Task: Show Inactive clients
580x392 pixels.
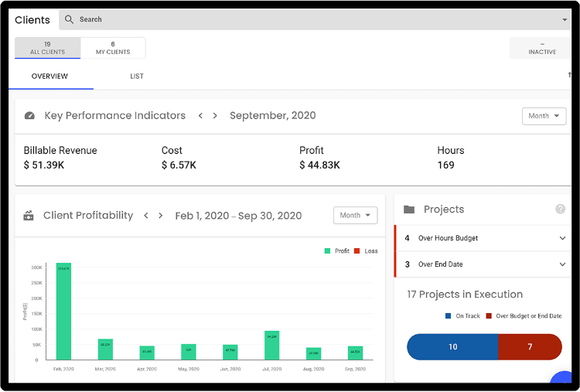Action: click(x=542, y=48)
